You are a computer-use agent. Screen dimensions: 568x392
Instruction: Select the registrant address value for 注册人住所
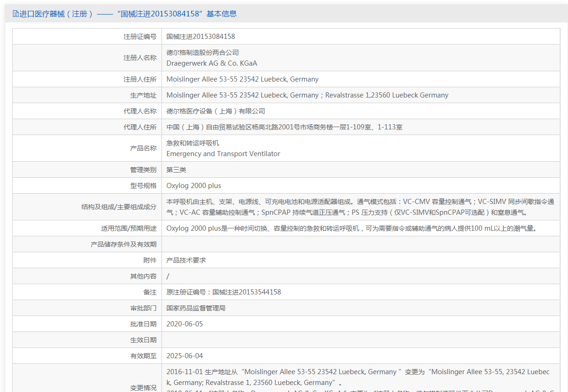tap(243, 79)
